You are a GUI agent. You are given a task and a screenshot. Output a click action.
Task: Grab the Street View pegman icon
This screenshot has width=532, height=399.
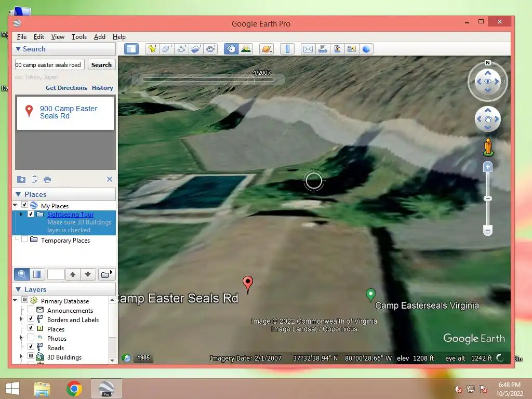488,147
